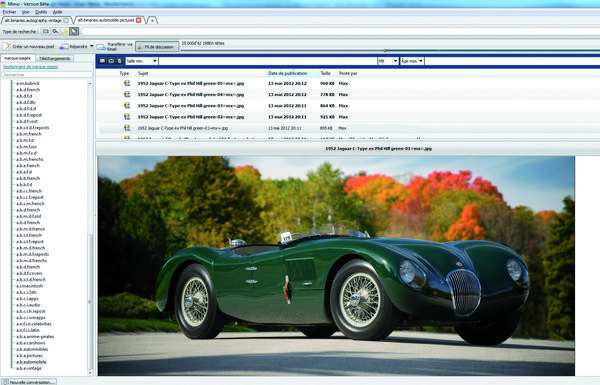Viewport: 600px width, 385px height.
Task: Click the pencil icon to create a new post
Action: click(x=7, y=47)
